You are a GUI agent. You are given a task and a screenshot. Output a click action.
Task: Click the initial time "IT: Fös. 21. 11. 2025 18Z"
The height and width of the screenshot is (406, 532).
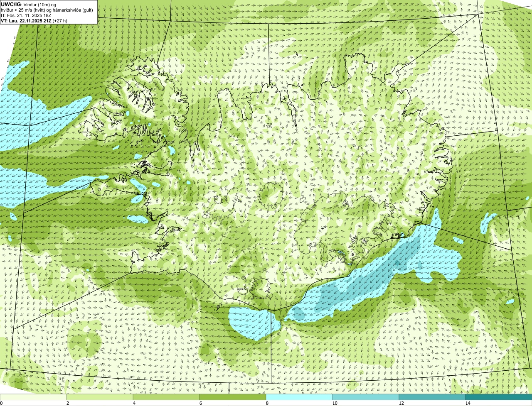26,15
